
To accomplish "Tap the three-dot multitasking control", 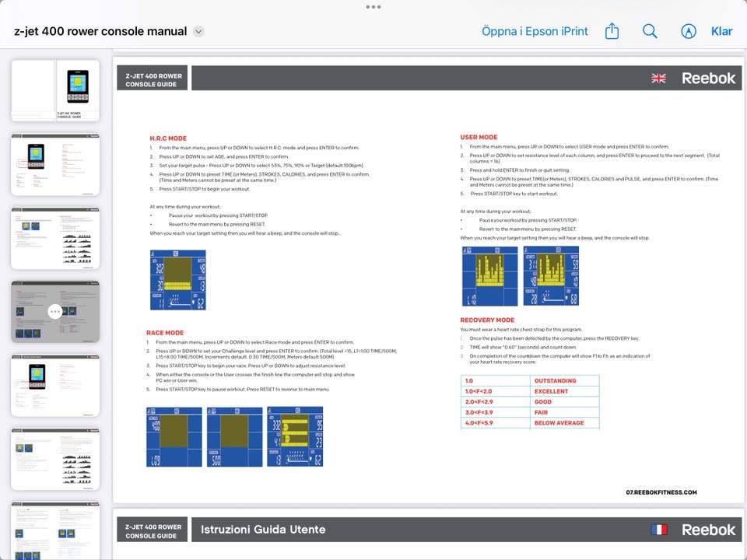I will point(373,7).
